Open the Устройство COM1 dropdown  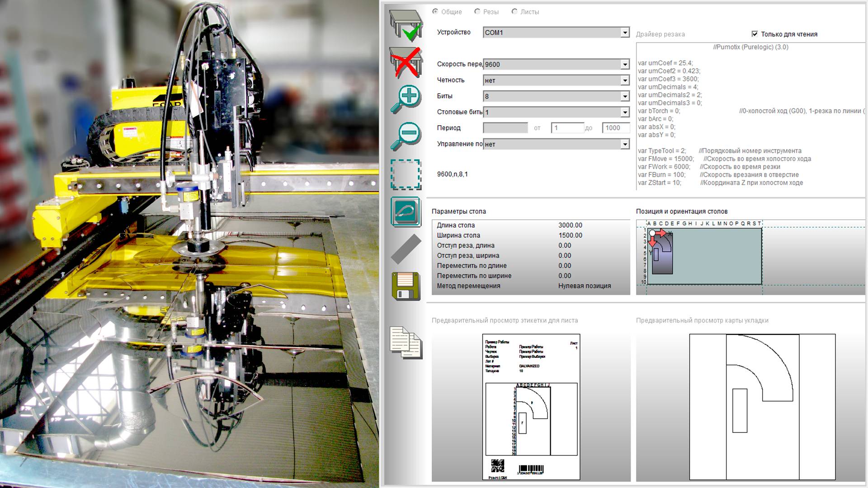[x=624, y=33]
